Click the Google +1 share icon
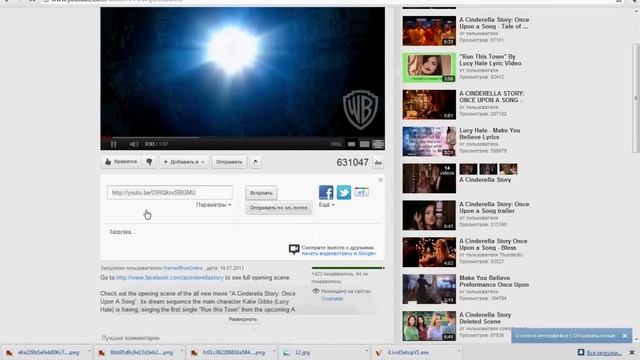The height and width of the screenshot is (360, 640). click(x=362, y=192)
